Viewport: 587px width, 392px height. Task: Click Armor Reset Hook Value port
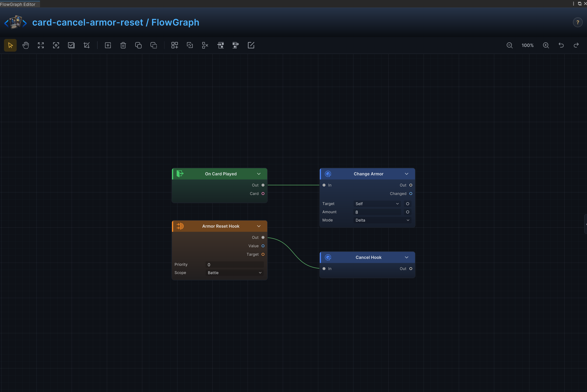click(263, 246)
